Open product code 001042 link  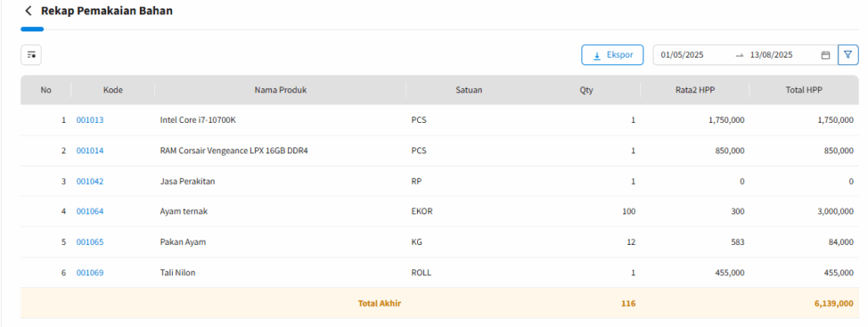90,181
